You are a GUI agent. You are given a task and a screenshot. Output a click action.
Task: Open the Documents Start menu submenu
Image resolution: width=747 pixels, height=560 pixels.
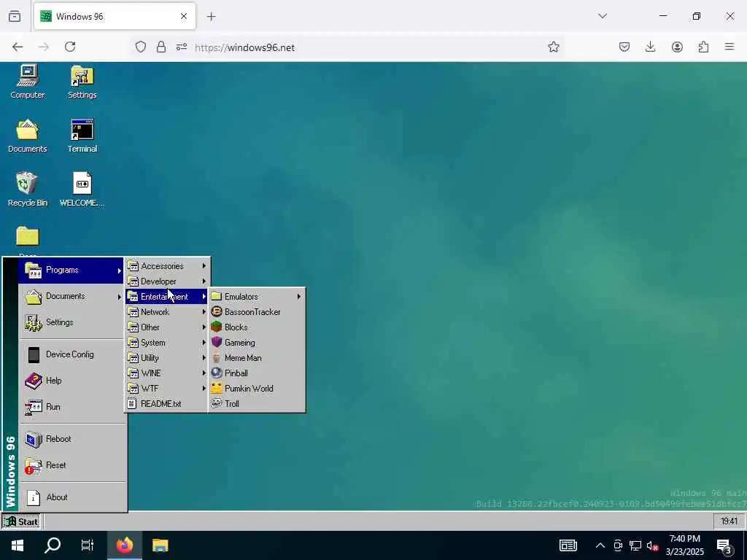(71, 296)
